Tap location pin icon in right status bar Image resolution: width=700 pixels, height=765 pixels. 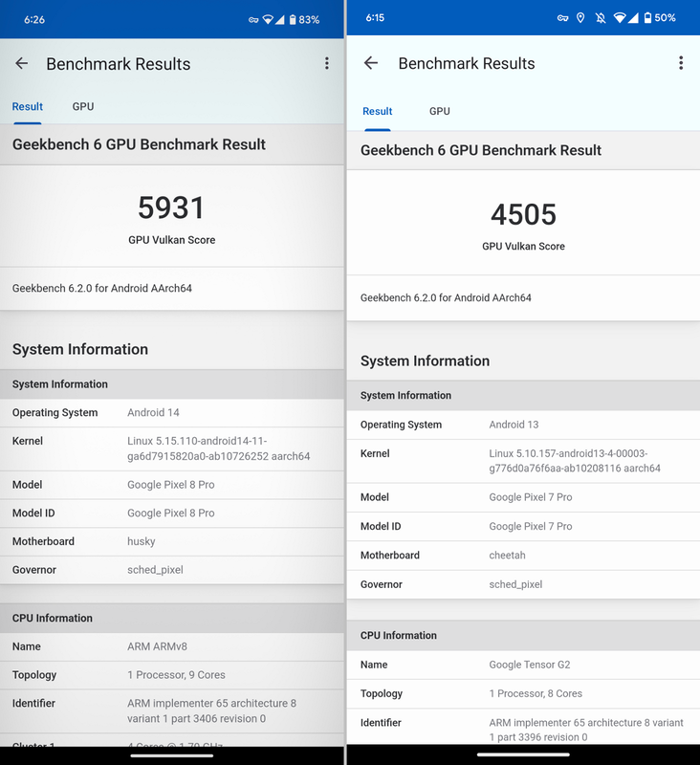580,18
